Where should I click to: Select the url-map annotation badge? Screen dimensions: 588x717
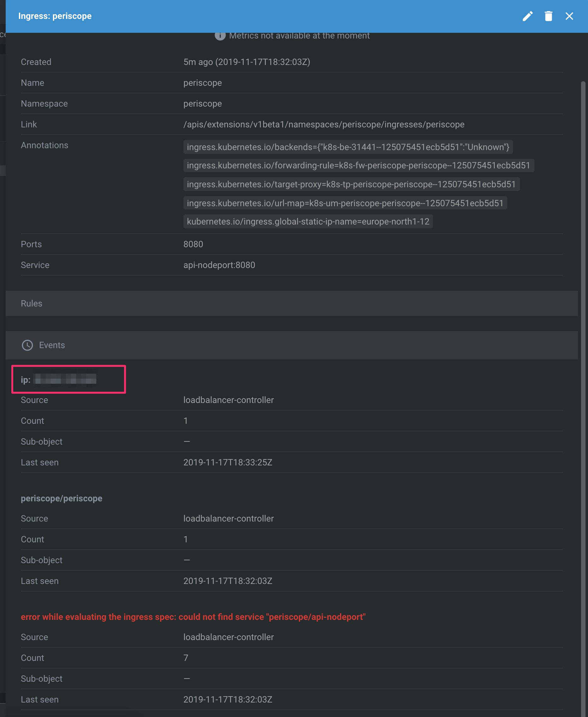point(345,203)
